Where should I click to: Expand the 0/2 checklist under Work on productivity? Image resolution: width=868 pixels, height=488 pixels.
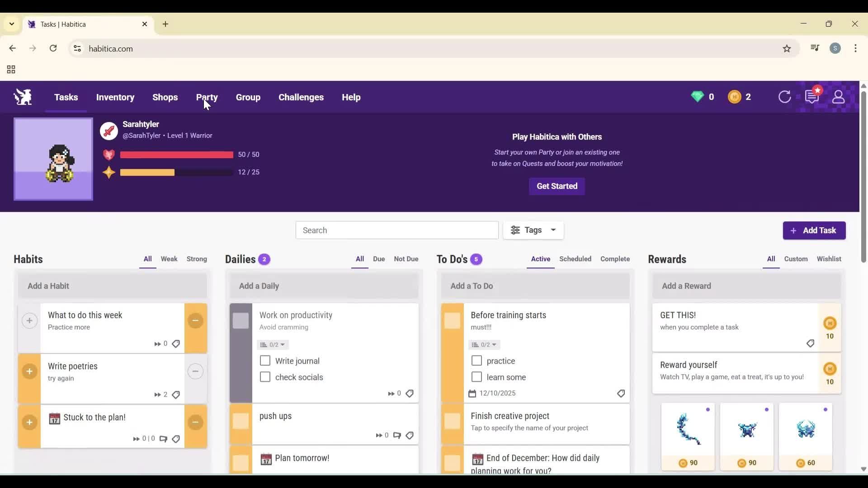pos(272,344)
